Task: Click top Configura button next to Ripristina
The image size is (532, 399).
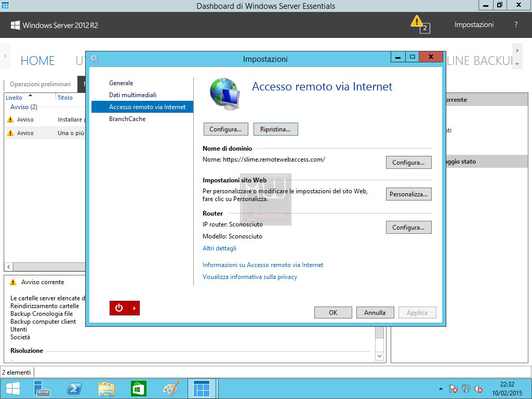Action: [x=225, y=129]
